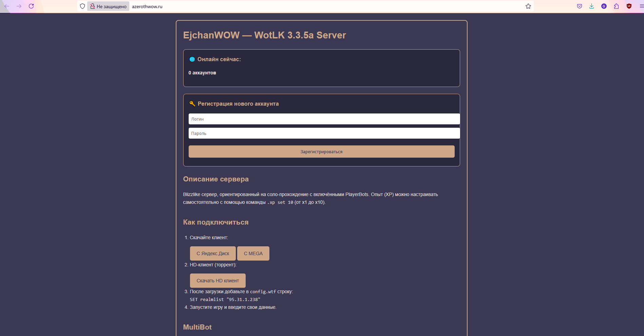Open the 'Не защищено' connection warning
The image size is (644, 336).
[108, 6]
